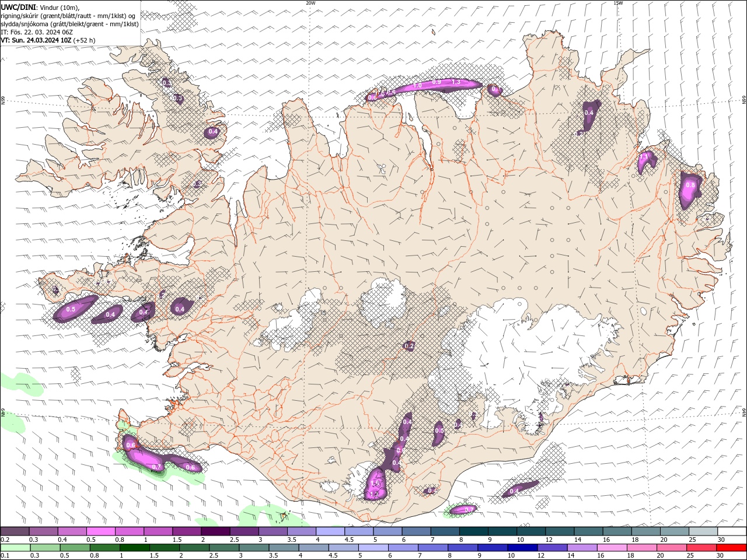Screen dimensions: 747x560
Task: Pick the 16 light pink rain-scale swatch
Action: (x=612, y=548)
